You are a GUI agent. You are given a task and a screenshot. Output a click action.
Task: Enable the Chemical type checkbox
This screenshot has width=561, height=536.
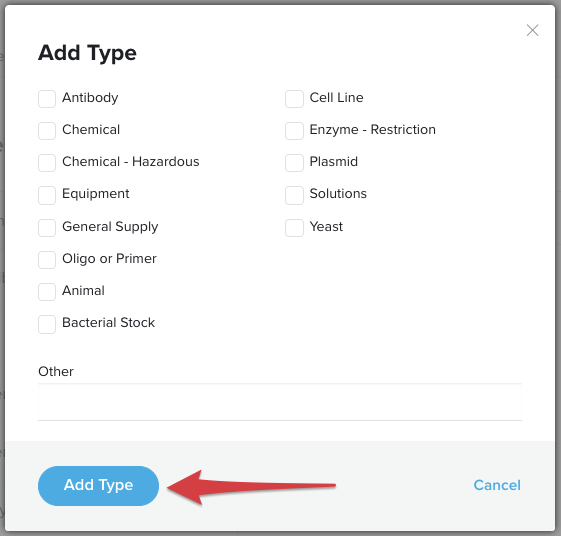point(47,131)
